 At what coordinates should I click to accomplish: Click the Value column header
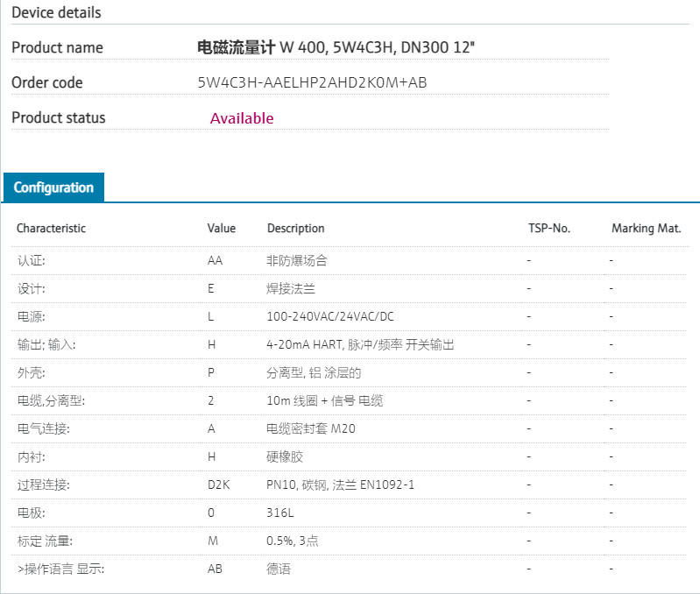(221, 229)
